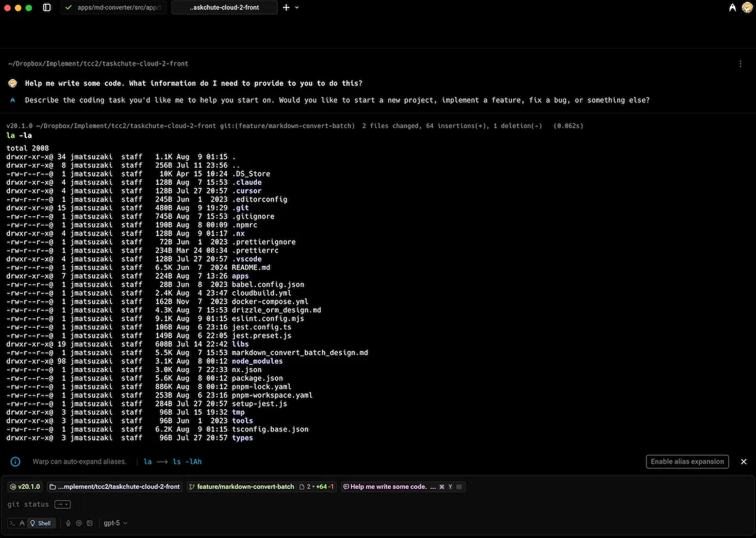Switch to terminal prompt mode icon
Screen dimensions: 756x538
[x=13, y=523]
